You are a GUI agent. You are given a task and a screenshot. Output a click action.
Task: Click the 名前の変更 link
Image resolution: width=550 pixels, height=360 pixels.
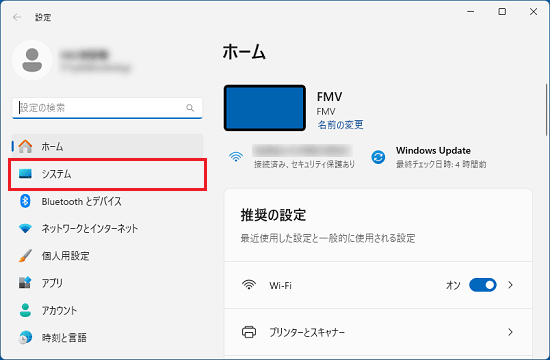coord(340,125)
